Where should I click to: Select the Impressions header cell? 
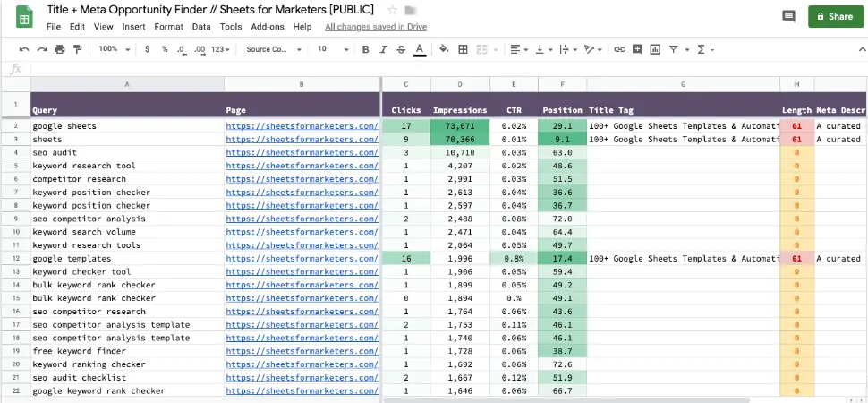[x=460, y=105]
